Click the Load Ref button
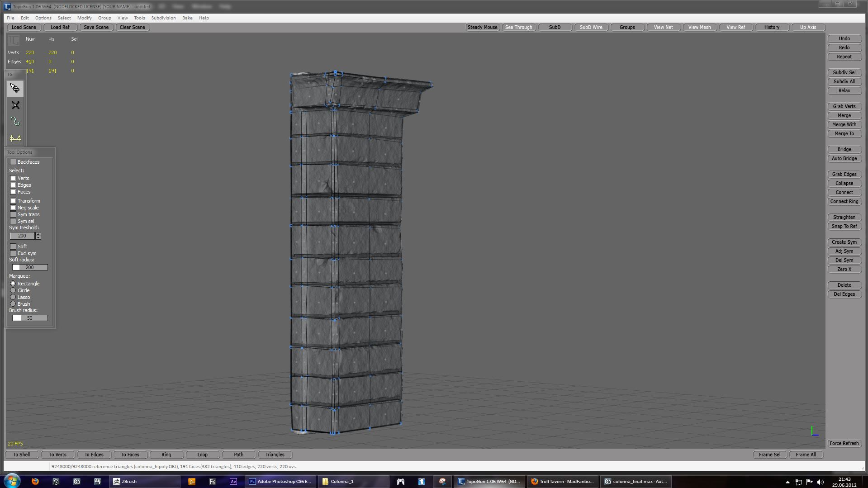 coord(60,27)
